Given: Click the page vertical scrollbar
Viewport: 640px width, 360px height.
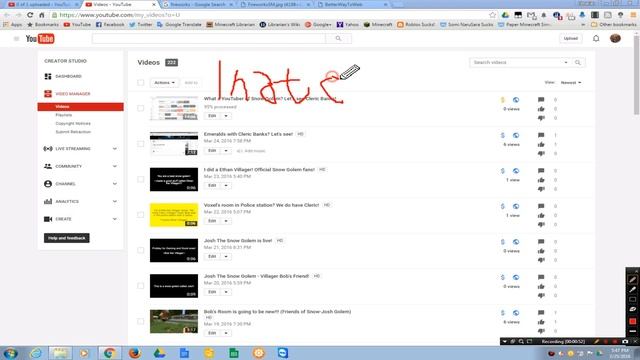Looking at the screenshot, I should click(636, 75).
